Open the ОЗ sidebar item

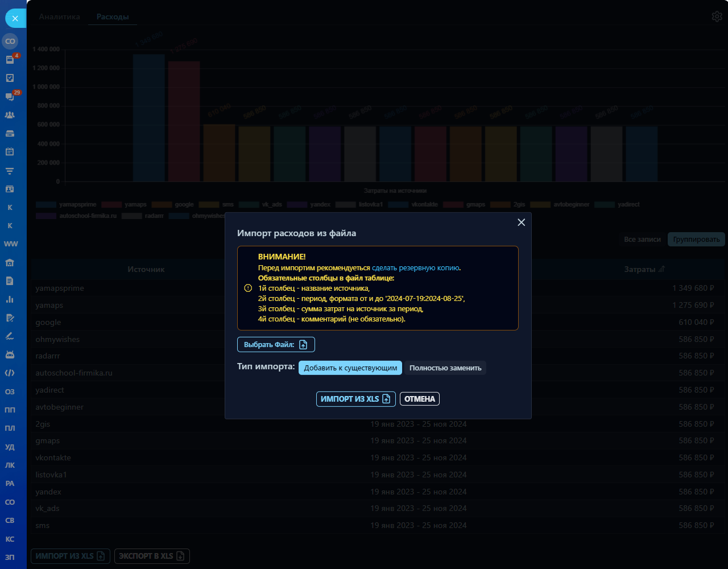pos(10,391)
